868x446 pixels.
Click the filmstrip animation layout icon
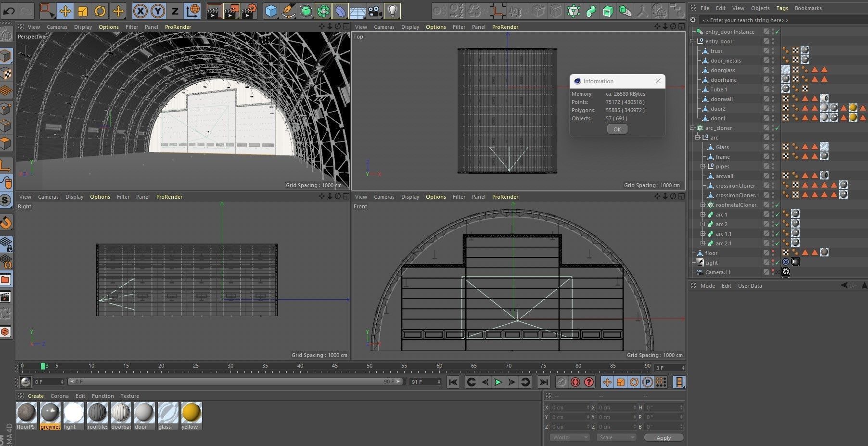click(x=679, y=382)
